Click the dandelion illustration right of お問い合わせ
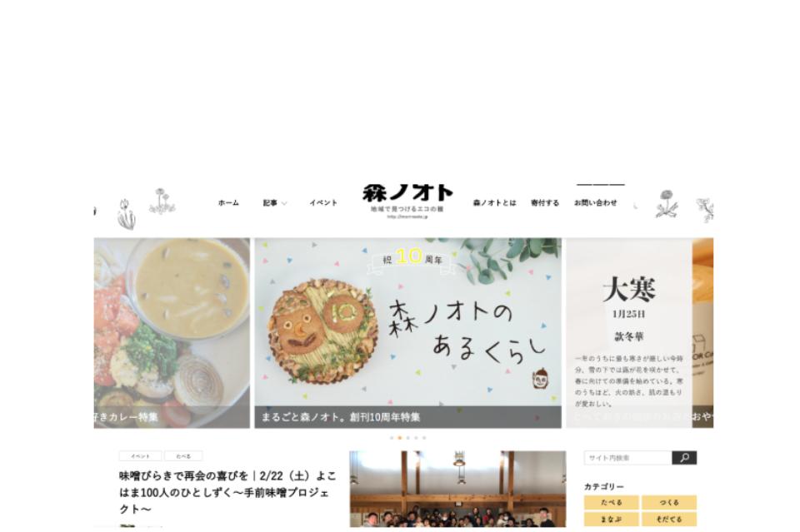800x532 pixels. [667, 204]
